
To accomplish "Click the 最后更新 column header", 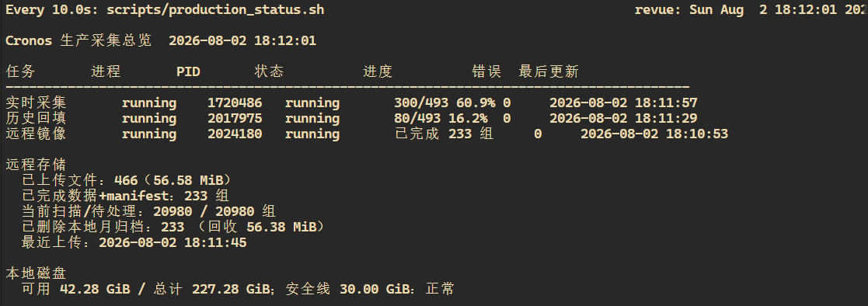I will tap(549, 71).
